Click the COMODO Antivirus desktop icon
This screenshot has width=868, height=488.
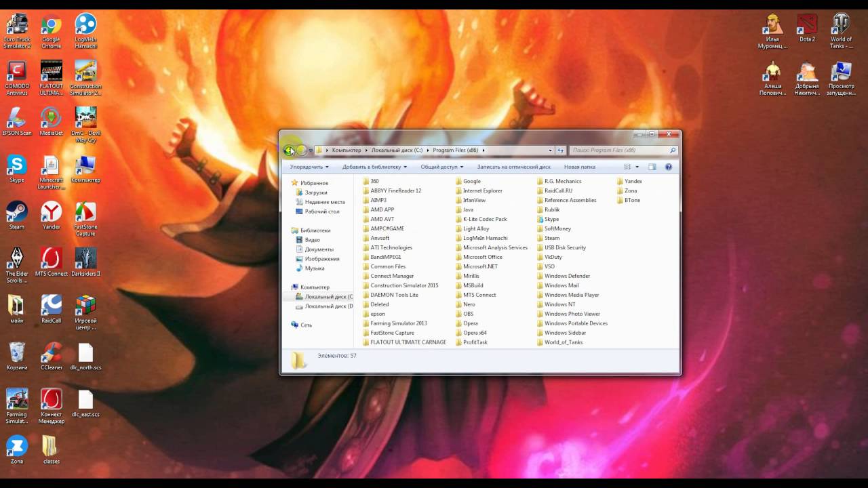(x=16, y=79)
